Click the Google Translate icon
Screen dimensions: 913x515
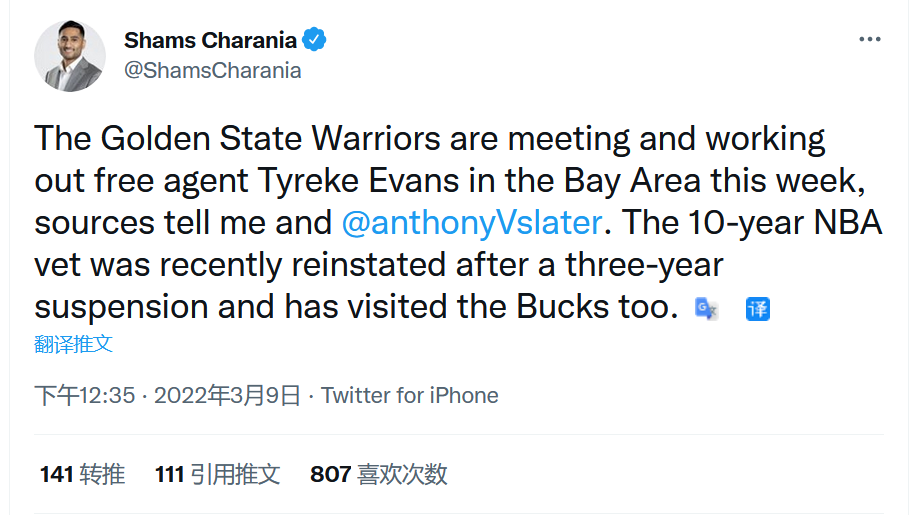click(x=706, y=308)
